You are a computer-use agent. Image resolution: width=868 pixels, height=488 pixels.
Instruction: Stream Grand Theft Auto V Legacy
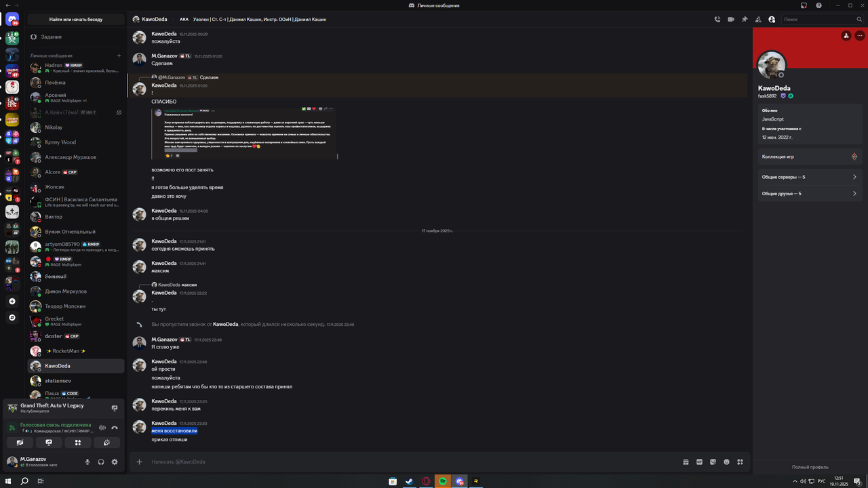point(115,408)
